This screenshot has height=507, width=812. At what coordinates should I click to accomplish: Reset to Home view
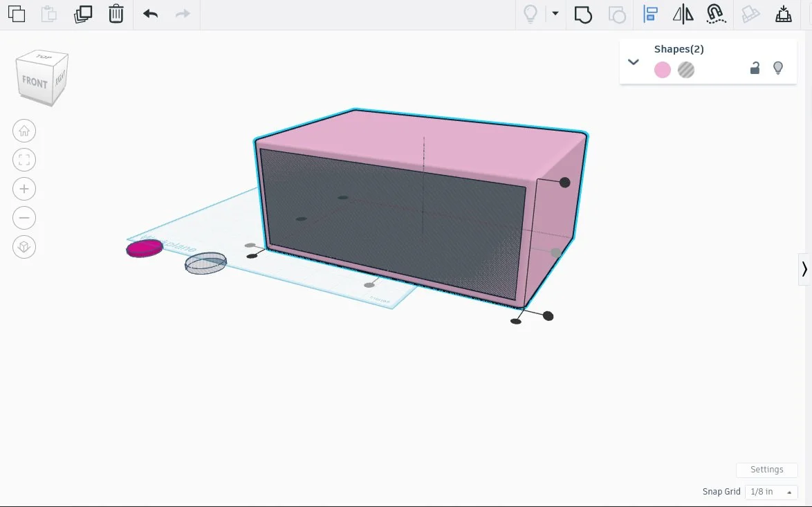click(x=24, y=131)
